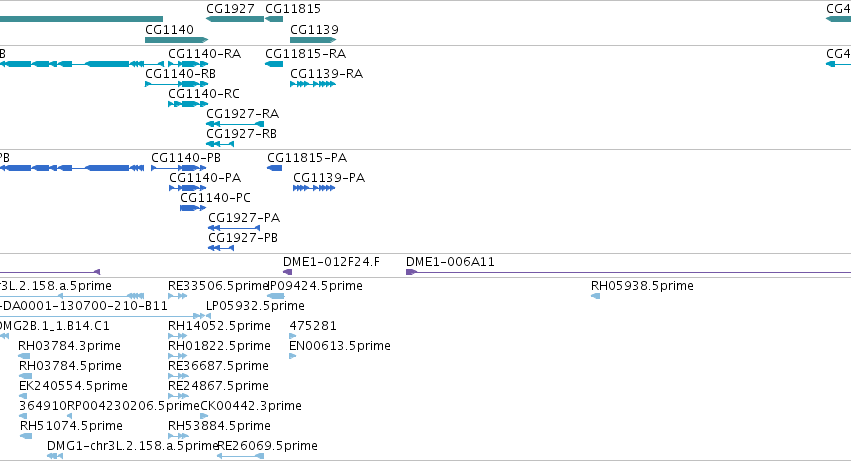Click transcript CG1139-RA
Image resolution: width=851 pixels, height=461 pixels.
(327, 73)
